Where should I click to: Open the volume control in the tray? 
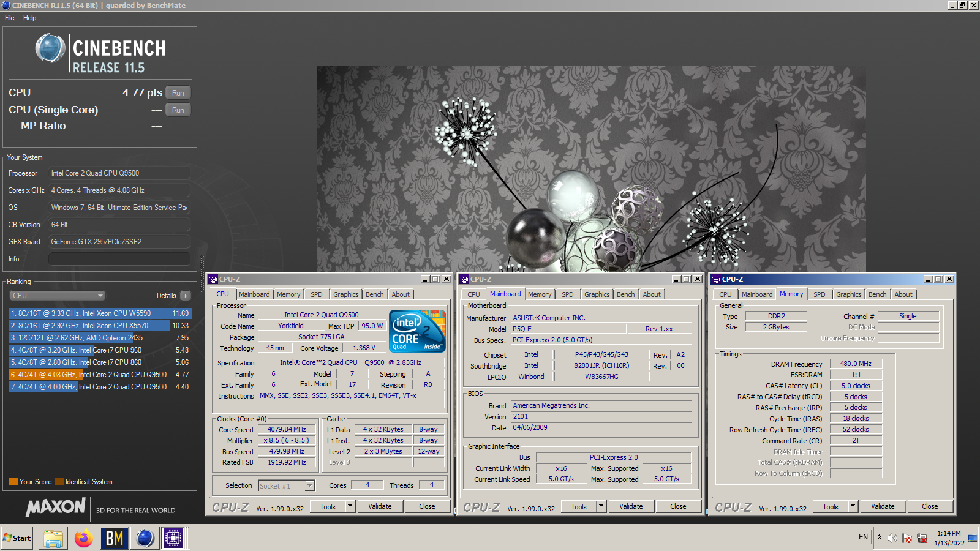[892, 538]
